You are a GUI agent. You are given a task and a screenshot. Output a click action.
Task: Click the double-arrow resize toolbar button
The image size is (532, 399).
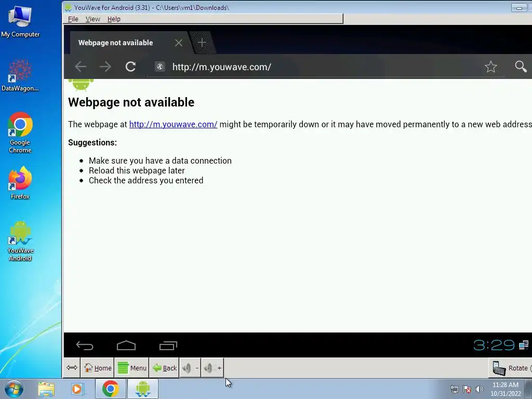click(72, 368)
